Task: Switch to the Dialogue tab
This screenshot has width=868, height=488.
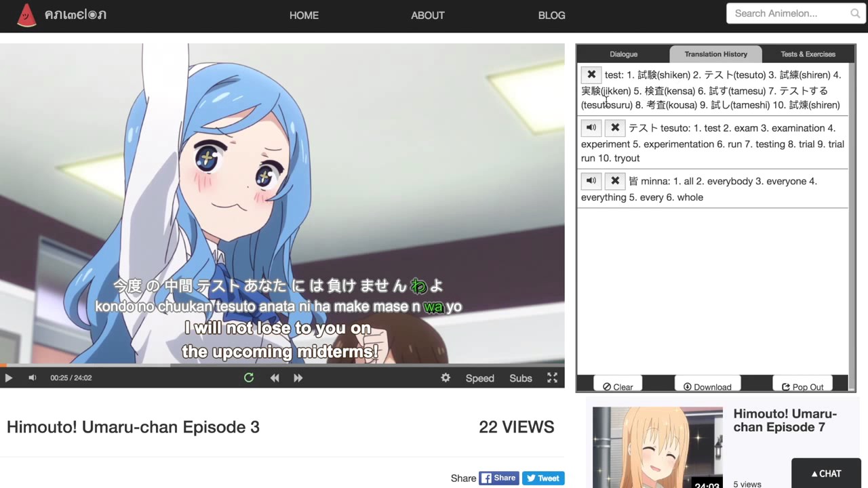Action: pyautogui.click(x=623, y=54)
